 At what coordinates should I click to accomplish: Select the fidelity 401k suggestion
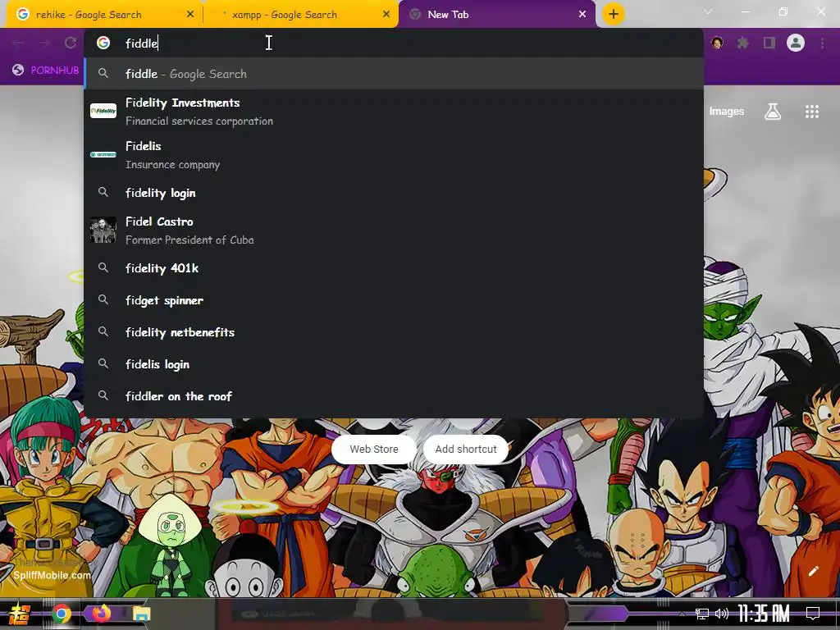pyautogui.click(x=394, y=268)
